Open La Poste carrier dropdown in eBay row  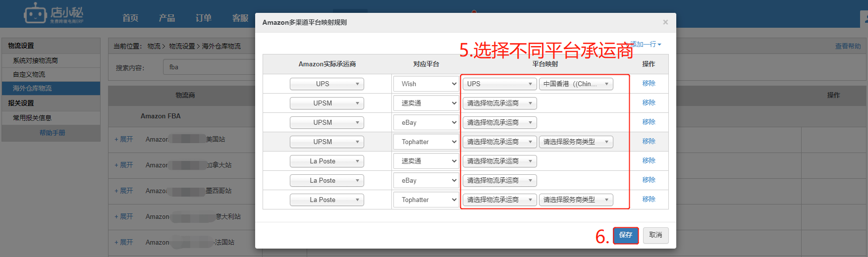point(327,180)
